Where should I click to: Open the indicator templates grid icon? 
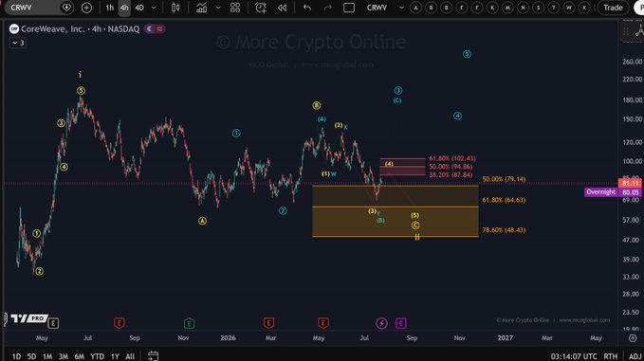(235, 8)
